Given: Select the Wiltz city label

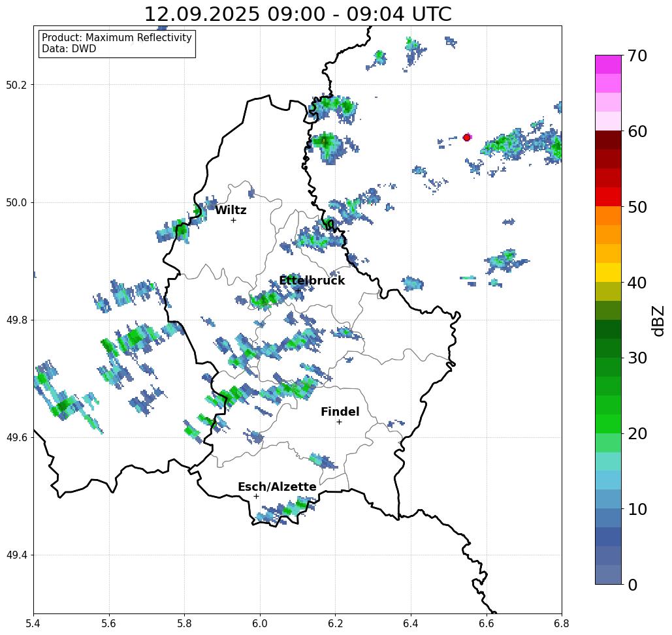Looking at the screenshot, I should coord(231,210).
